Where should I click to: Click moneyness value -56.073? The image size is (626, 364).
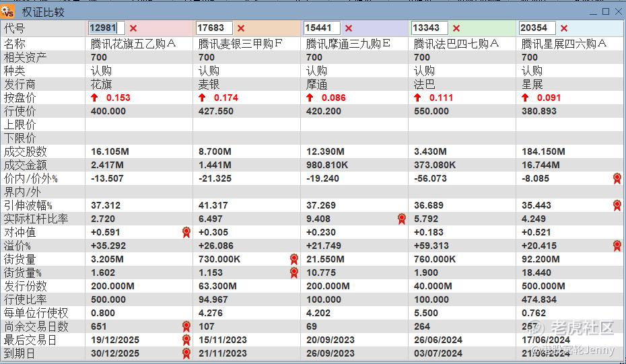tap(430, 178)
